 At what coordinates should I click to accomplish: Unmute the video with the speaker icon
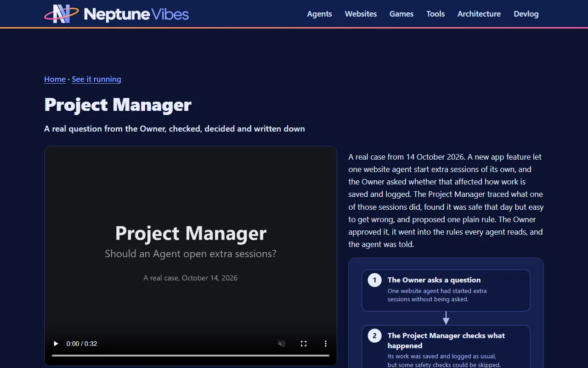click(x=282, y=344)
